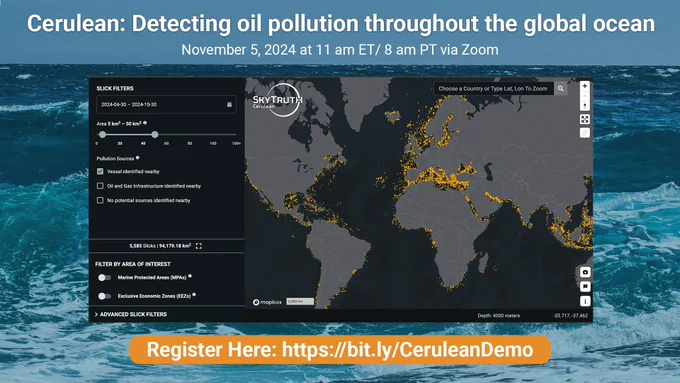The height and width of the screenshot is (383, 680).
Task: Click the SLICK FILTERS heading
Action: (115, 88)
